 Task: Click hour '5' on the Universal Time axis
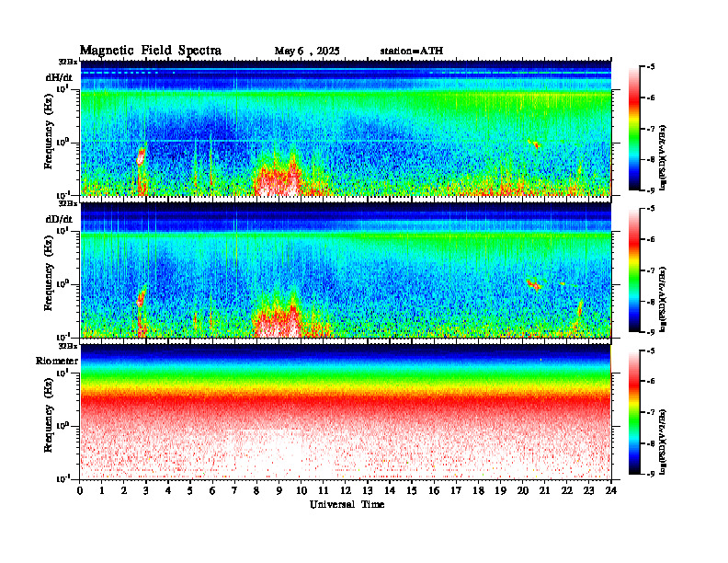(190, 491)
